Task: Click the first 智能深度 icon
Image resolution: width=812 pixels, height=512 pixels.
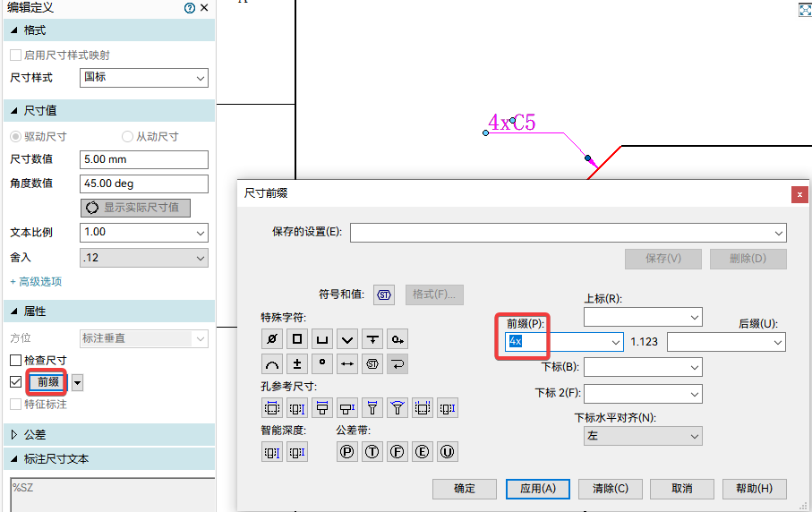Action: pos(272,452)
